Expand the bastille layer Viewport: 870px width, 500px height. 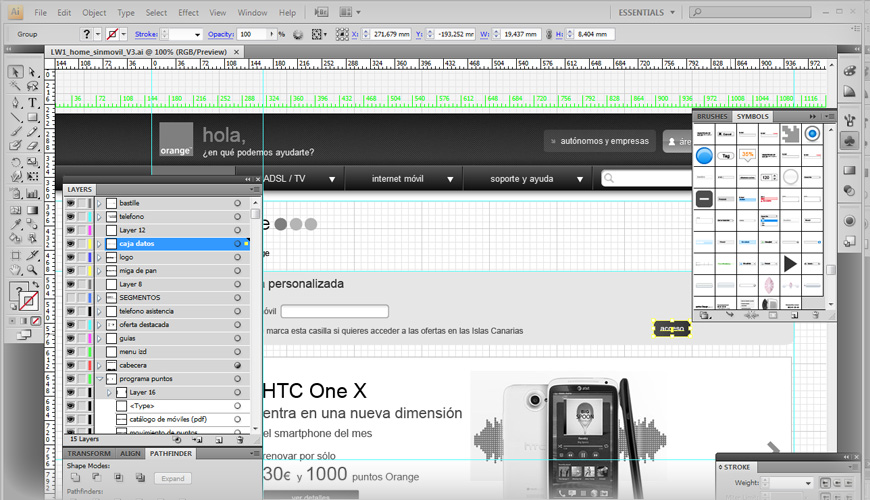click(99, 204)
